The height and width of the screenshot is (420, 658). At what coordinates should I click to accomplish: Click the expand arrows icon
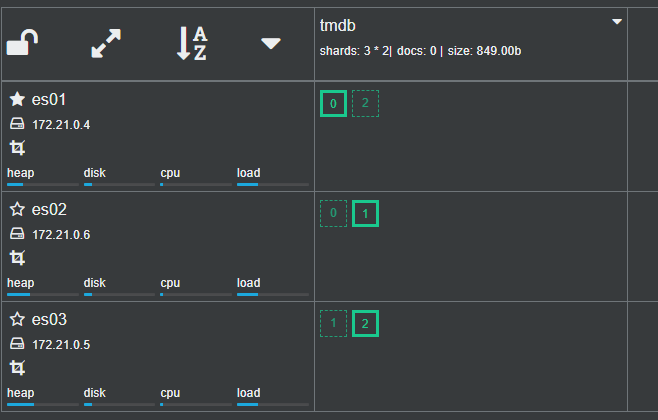(x=107, y=44)
